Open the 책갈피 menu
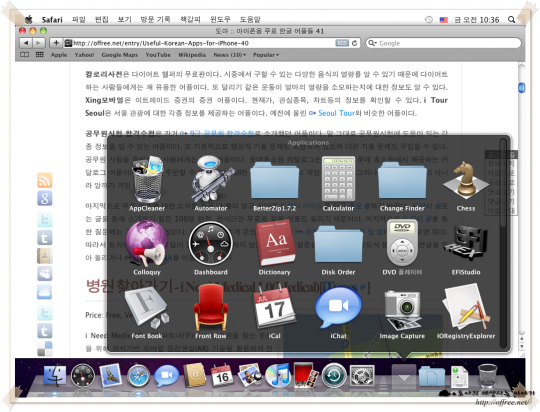Viewport: 540px width, 412px height. point(190,19)
